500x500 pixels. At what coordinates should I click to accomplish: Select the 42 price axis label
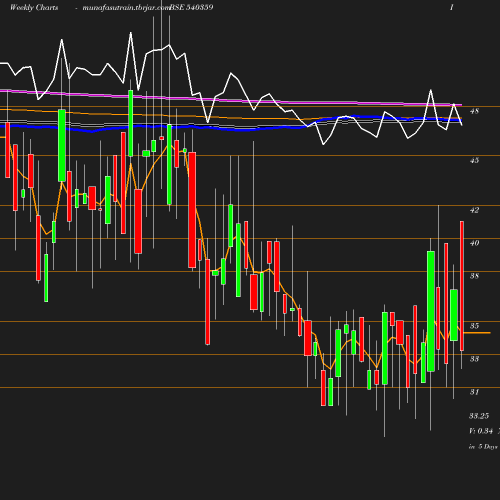tap(474, 210)
